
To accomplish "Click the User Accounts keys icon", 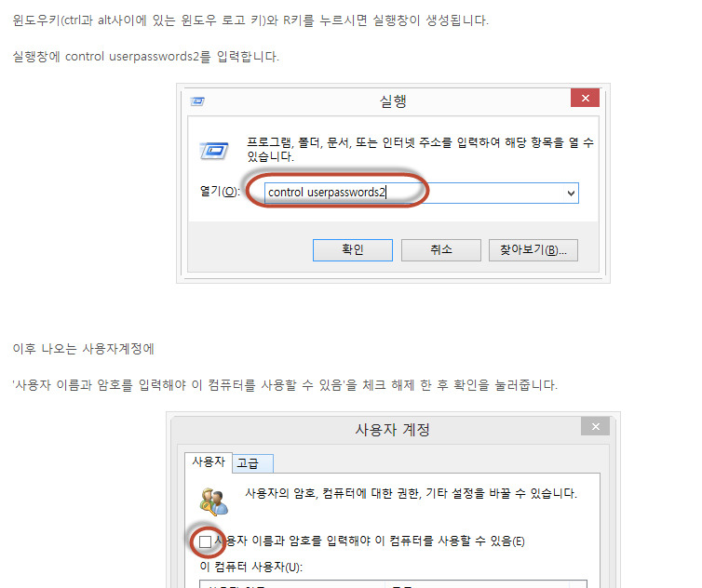I will point(213,501).
